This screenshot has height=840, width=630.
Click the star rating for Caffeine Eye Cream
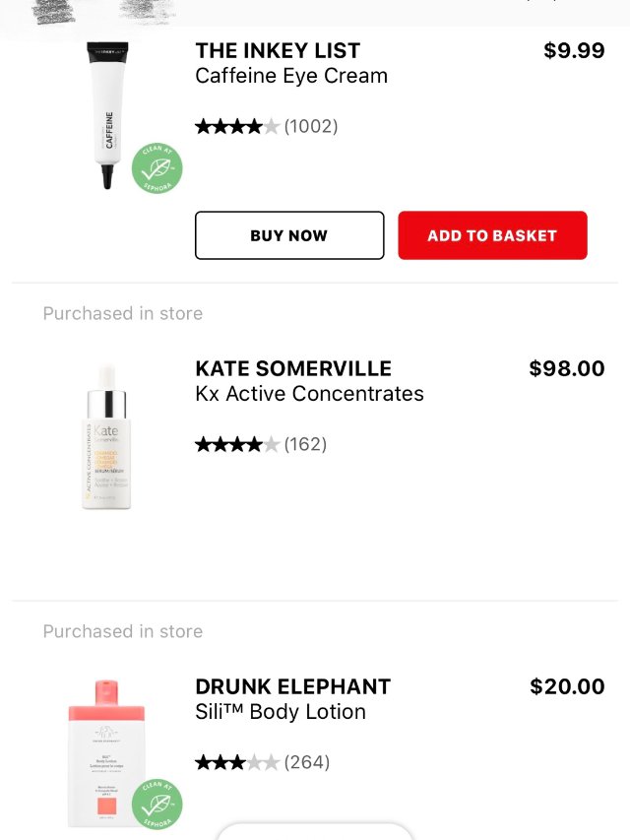tap(237, 126)
